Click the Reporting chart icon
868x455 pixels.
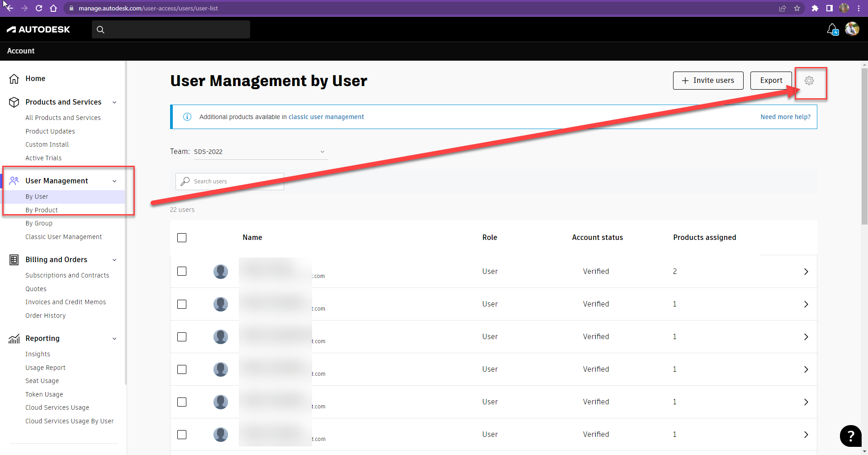tap(14, 339)
